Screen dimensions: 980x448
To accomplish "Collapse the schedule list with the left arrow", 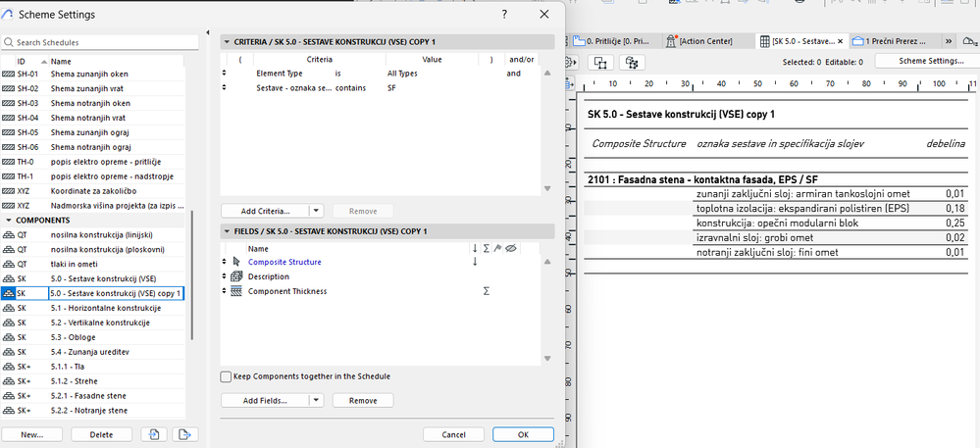I will pos(208,32).
